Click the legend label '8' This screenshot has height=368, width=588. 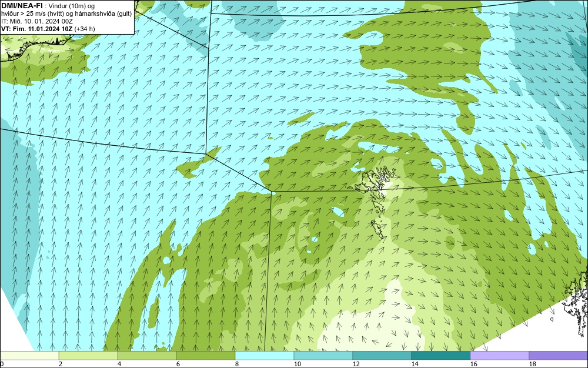[x=236, y=364]
